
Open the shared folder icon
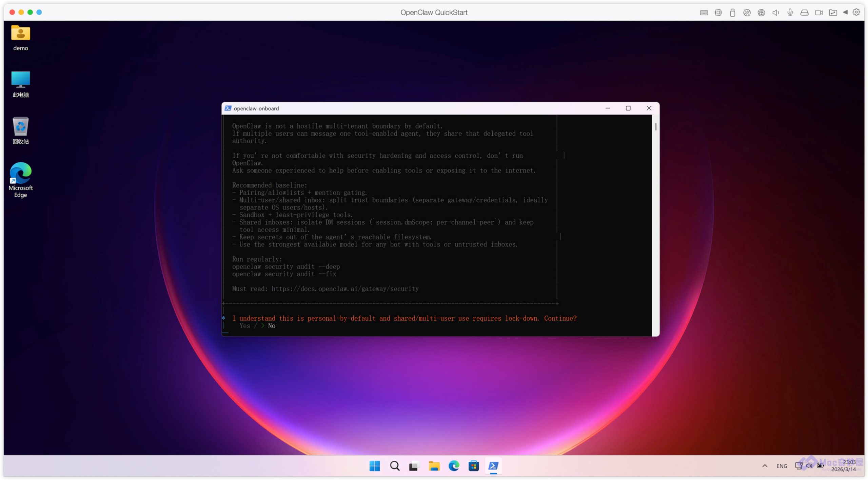[833, 13]
